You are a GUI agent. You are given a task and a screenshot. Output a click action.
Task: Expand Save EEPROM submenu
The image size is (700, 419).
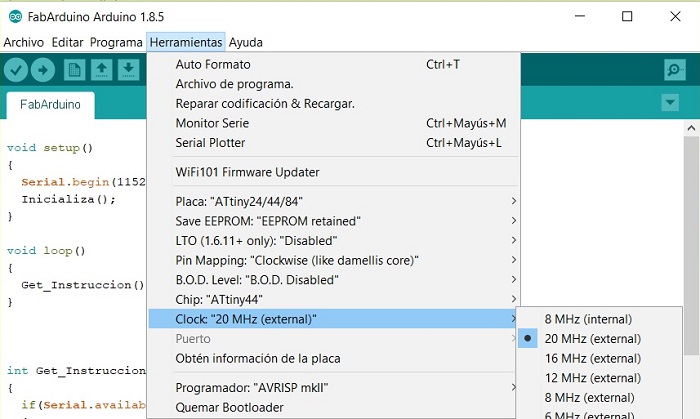[x=333, y=221]
